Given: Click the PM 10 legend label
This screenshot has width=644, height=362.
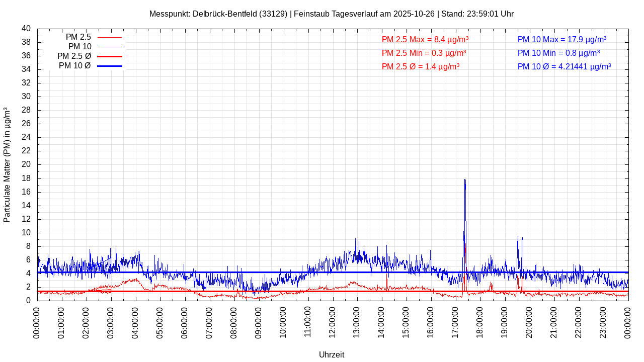Looking at the screenshot, I should coord(79,47).
